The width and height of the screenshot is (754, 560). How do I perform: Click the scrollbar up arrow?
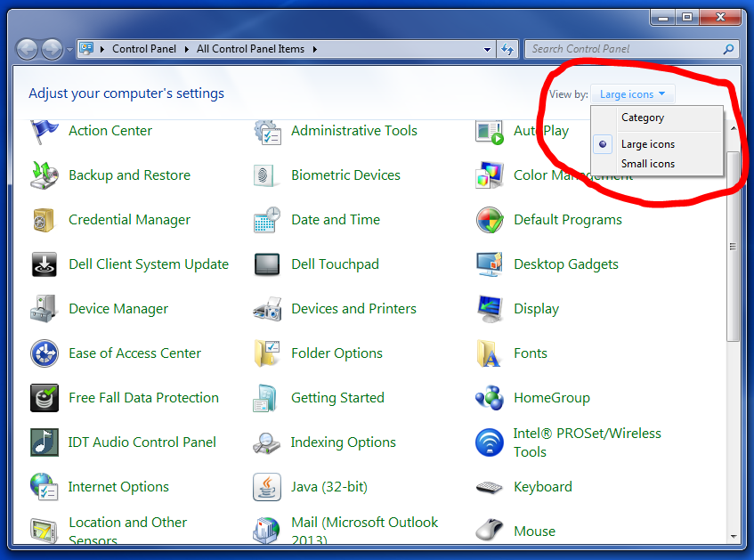(x=734, y=128)
